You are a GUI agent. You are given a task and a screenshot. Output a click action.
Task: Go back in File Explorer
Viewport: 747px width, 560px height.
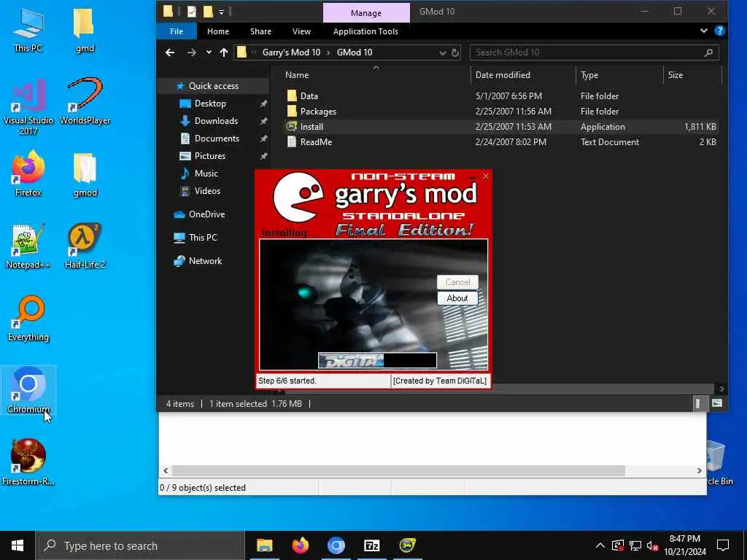pos(169,52)
